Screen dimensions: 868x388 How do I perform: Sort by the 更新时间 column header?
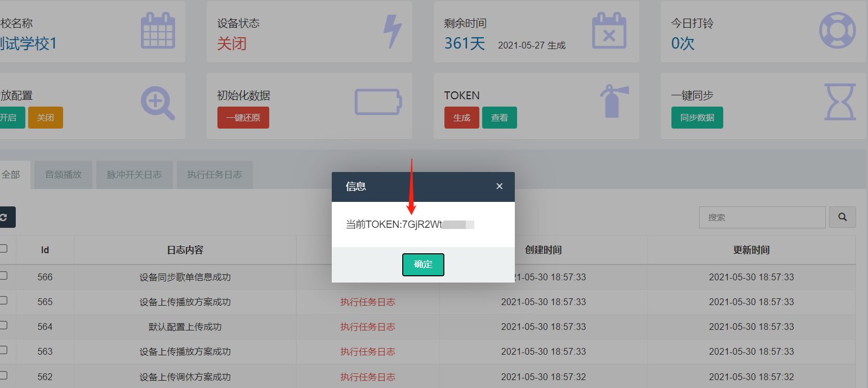pos(751,250)
